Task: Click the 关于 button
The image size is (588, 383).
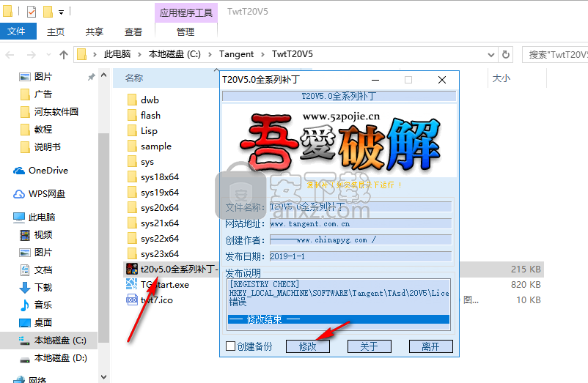Action: (369, 346)
